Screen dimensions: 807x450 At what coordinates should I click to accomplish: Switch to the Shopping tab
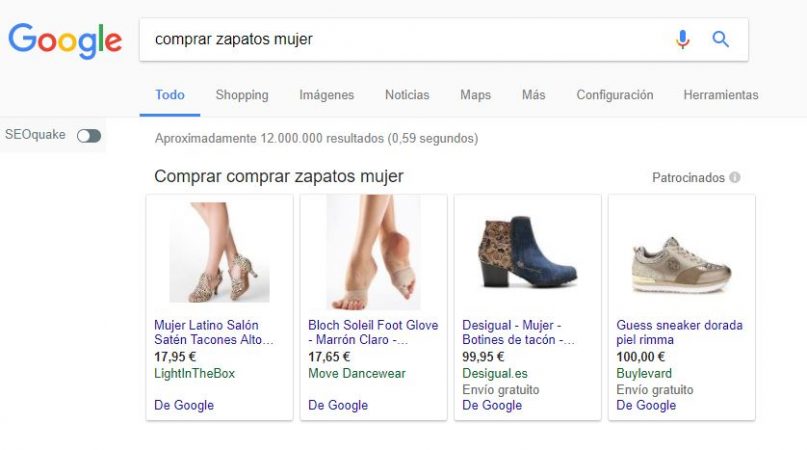[242, 95]
